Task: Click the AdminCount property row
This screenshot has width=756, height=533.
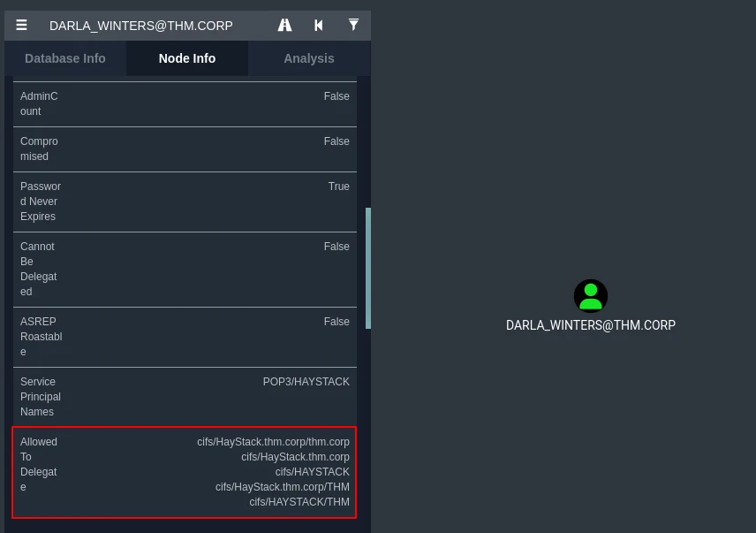Action: (185, 103)
